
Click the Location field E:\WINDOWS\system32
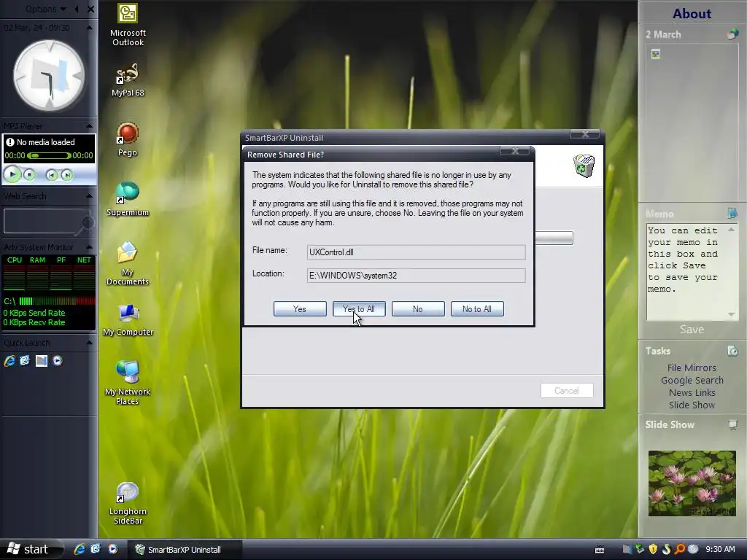416,275
